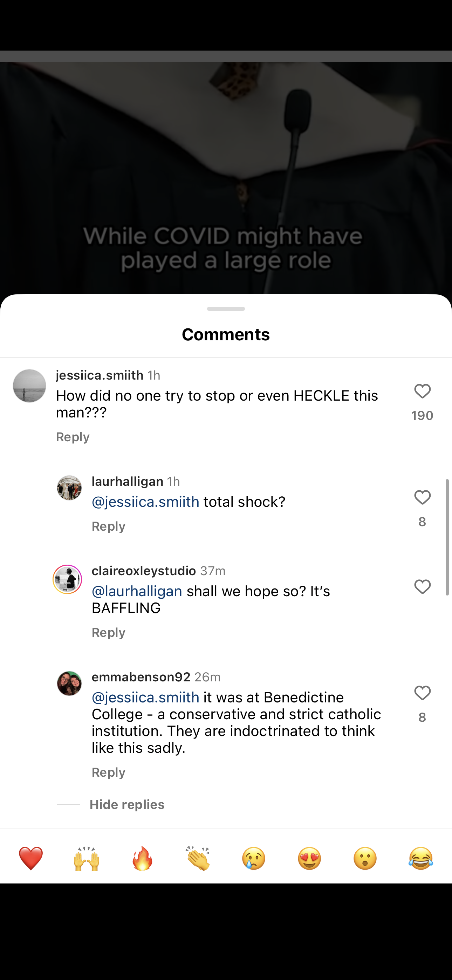Like emmabenson92's reply with the heart

[422, 693]
